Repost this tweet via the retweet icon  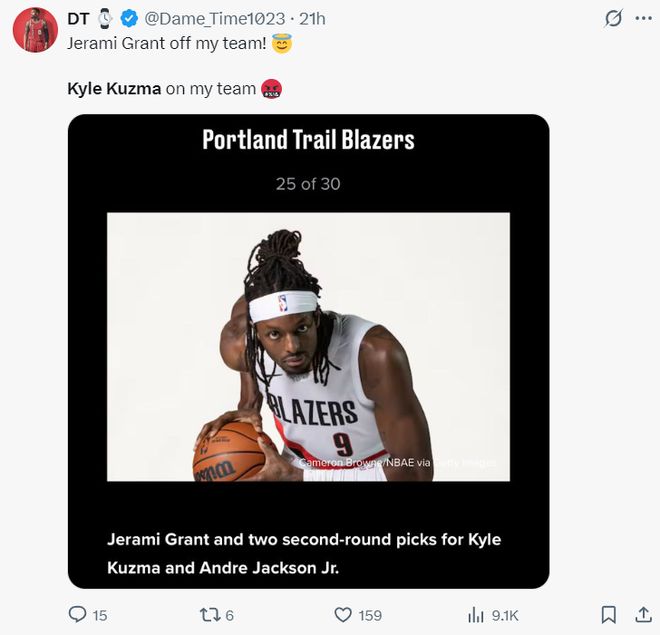pyautogui.click(x=210, y=614)
